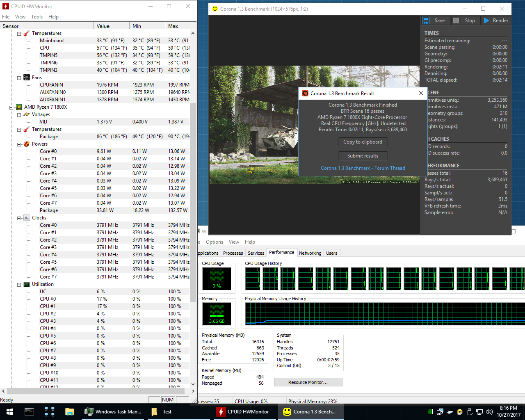Open Command Prompt from the taskbar

tap(29, 412)
